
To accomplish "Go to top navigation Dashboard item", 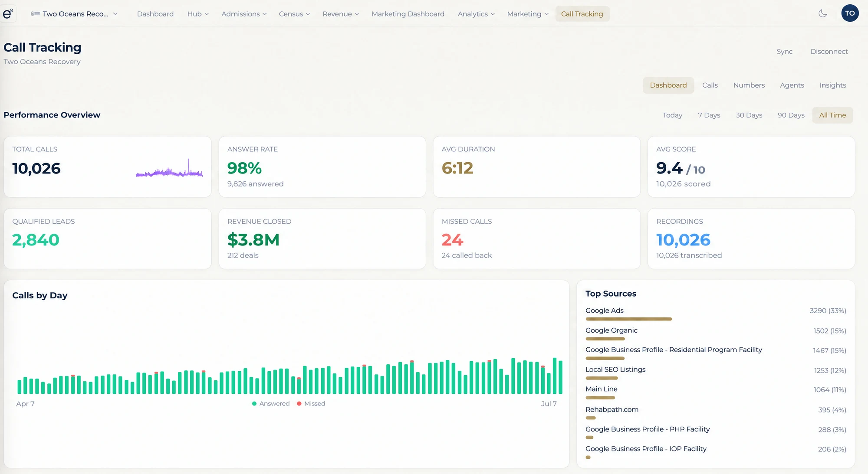I will pos(155,14).
